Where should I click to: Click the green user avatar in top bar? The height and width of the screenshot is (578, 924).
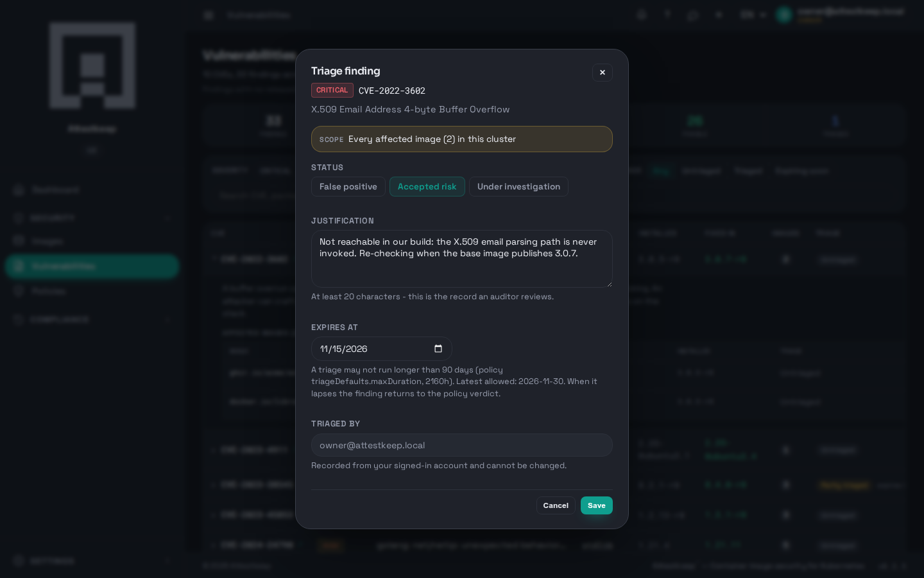[x=783, y=15]
